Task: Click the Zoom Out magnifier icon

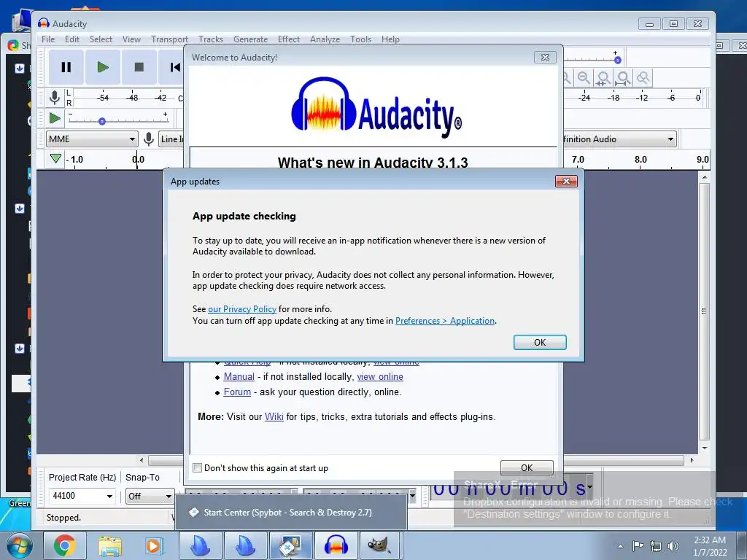Action: 584,77
